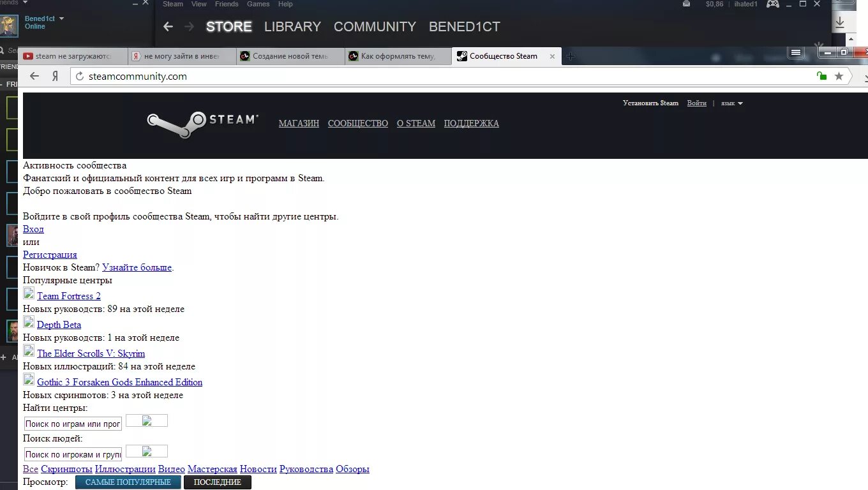Go to STORE in Steam client
This screenshot has width=868, height=490.
click(x=229, y=27)
